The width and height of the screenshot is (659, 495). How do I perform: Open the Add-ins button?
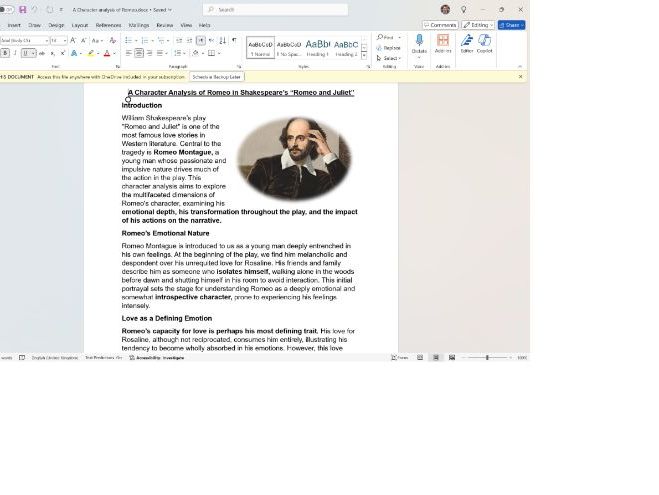click(x=443, y=45)
